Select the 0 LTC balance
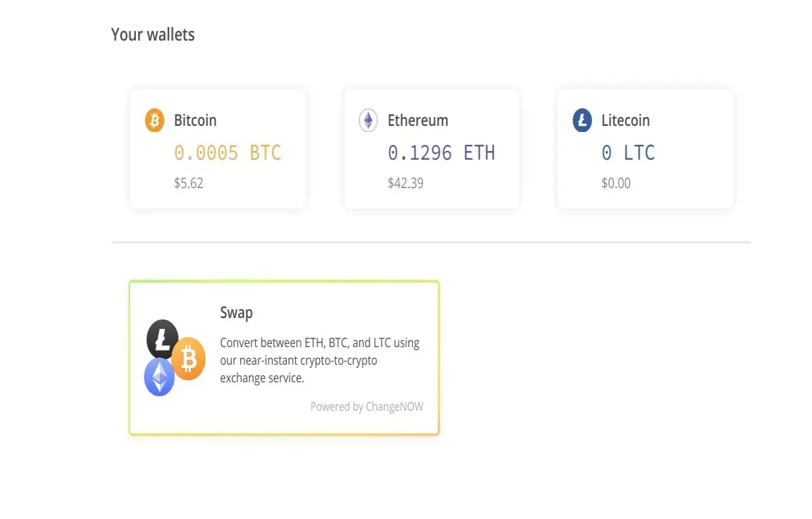This screenshot has width=812, height=519. (x=628, y=153)
